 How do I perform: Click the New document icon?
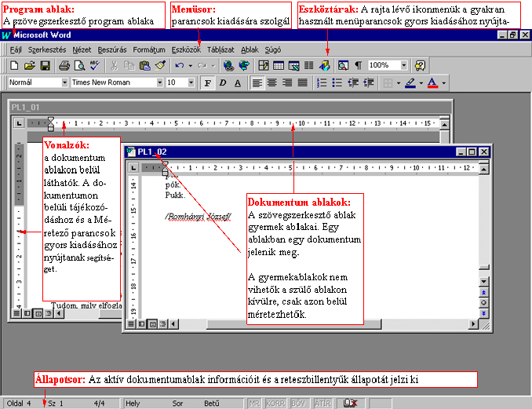click(13, 66)
